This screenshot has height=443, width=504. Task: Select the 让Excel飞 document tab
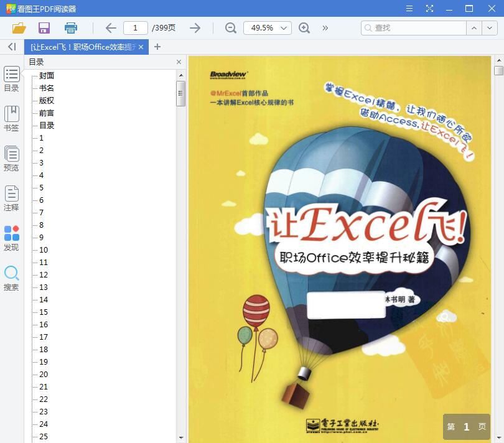83,47
